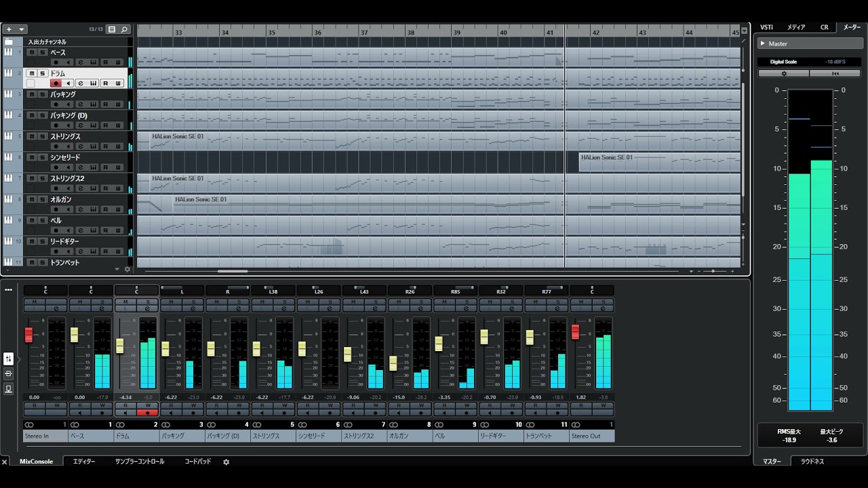Image resolution: width=868 pixels, height=488 pixels.
Task: Open add track preset dropdown arrow
Action: 22,29
